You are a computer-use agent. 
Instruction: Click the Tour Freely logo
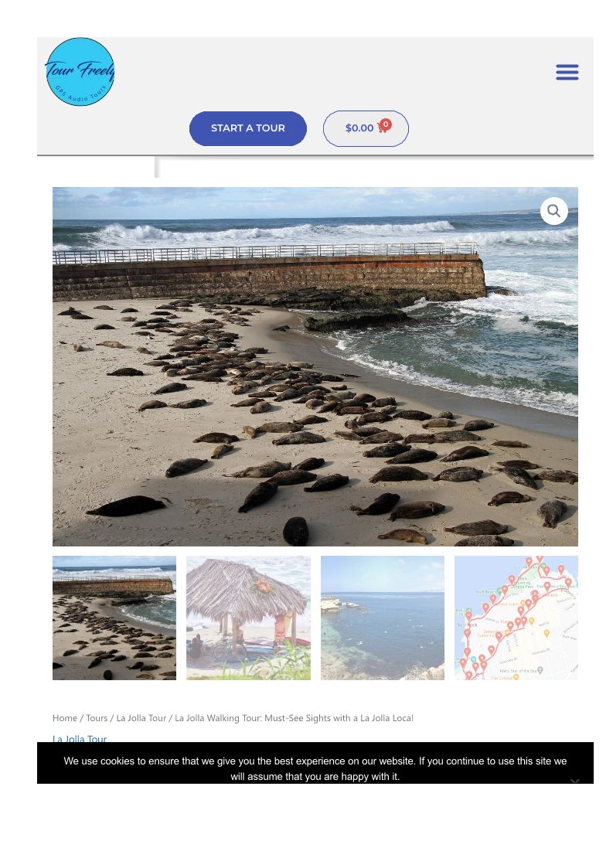click(x=80, y=72)
